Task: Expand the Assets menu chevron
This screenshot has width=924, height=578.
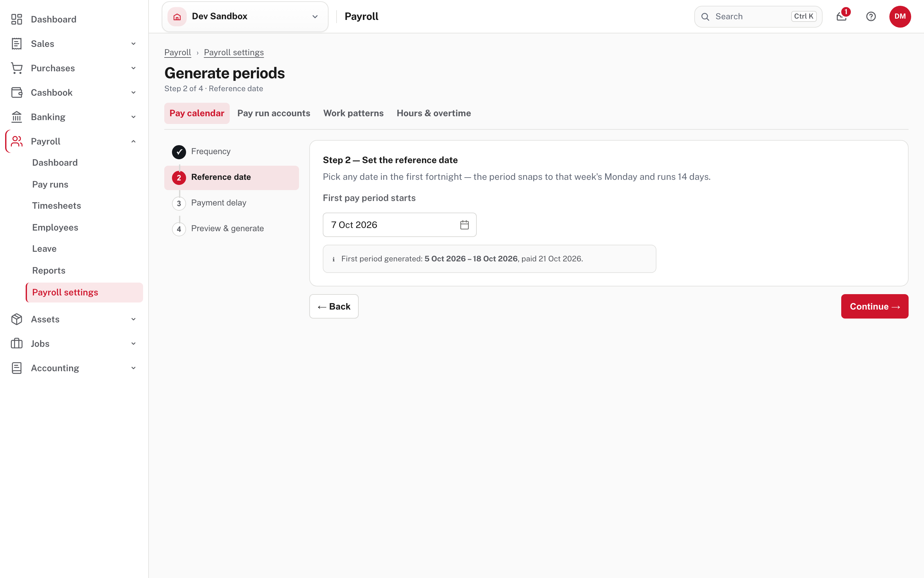Action: pyautogui.click(x=133, y=319)
